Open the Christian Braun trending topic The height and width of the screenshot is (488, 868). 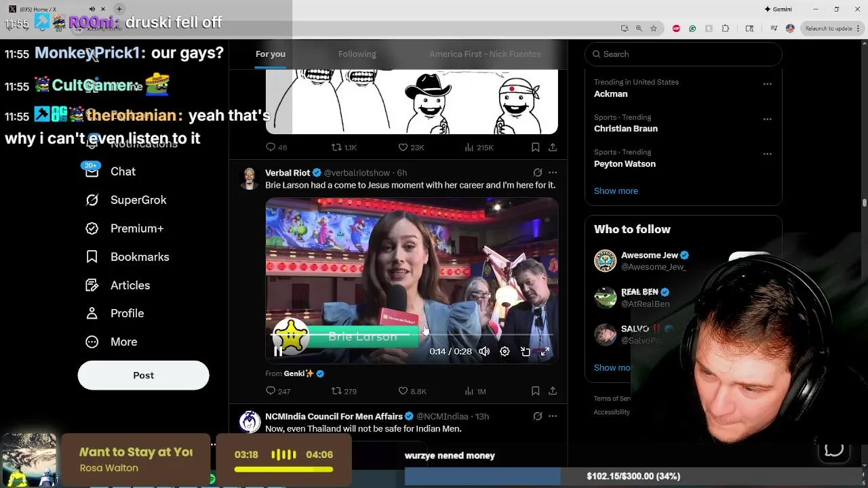pyautogui.click(x=625, y=129)
